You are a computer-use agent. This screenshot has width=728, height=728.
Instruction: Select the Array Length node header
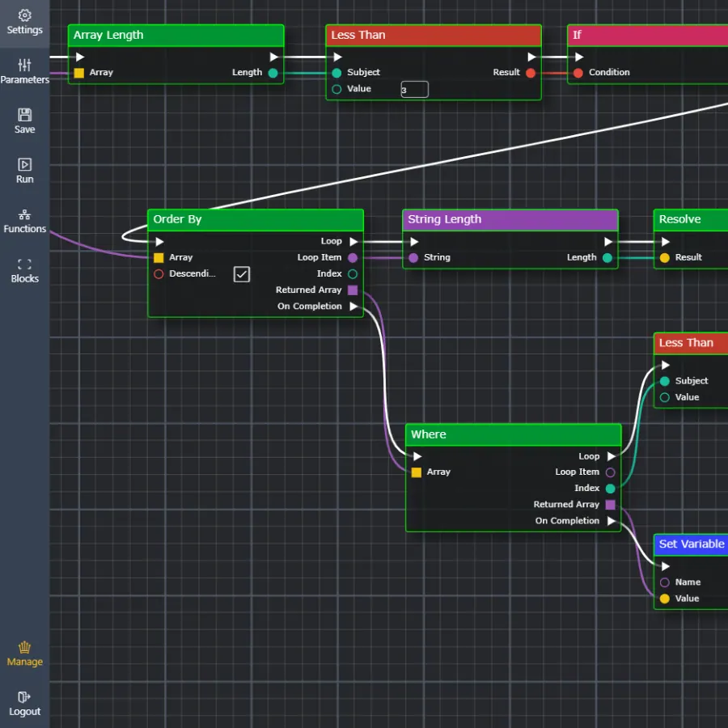click(x=176, y=36)
